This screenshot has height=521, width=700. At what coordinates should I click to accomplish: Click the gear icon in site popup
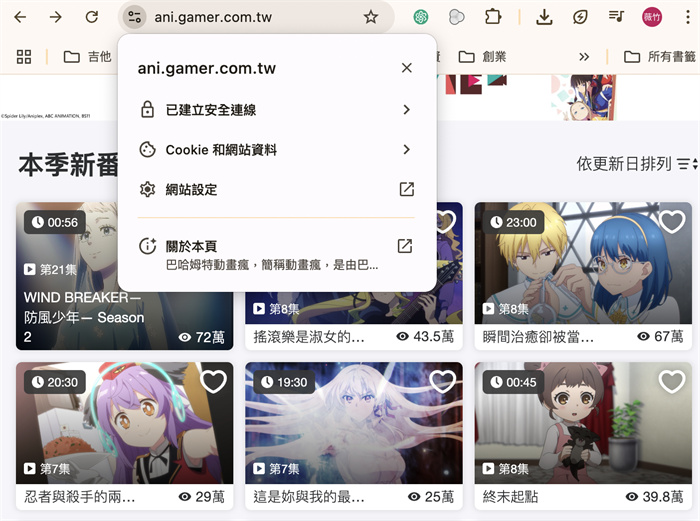pyautogui.click(x=147, y=189)
